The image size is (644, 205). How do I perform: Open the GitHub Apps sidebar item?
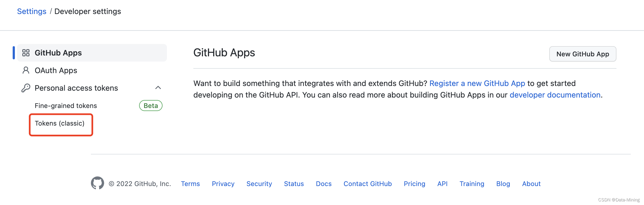(92, 53)
